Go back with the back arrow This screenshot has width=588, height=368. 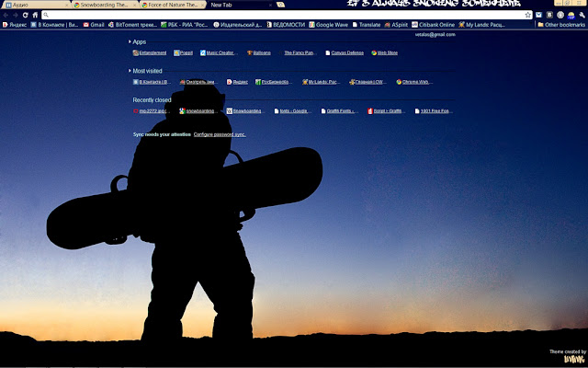tap(6, 15)
